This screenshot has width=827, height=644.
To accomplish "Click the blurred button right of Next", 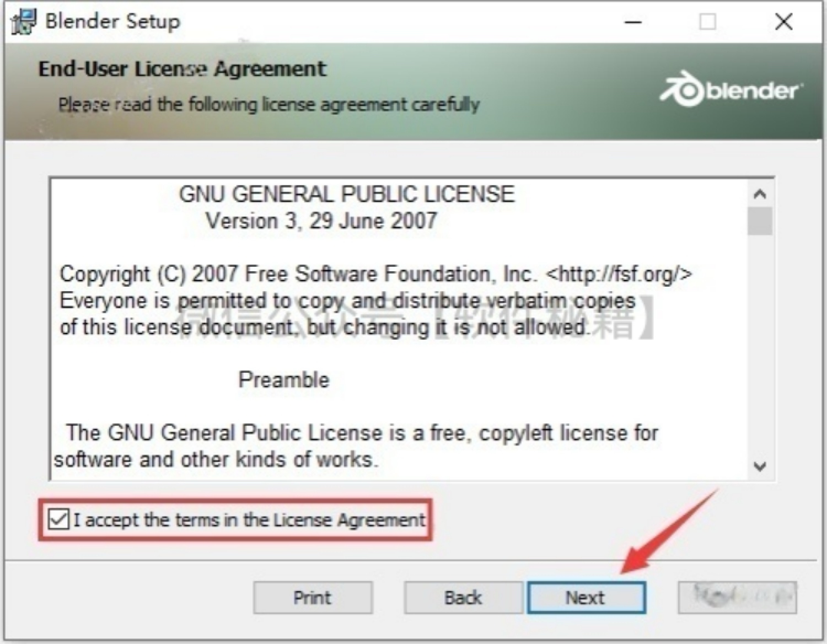I will point(737,598).
